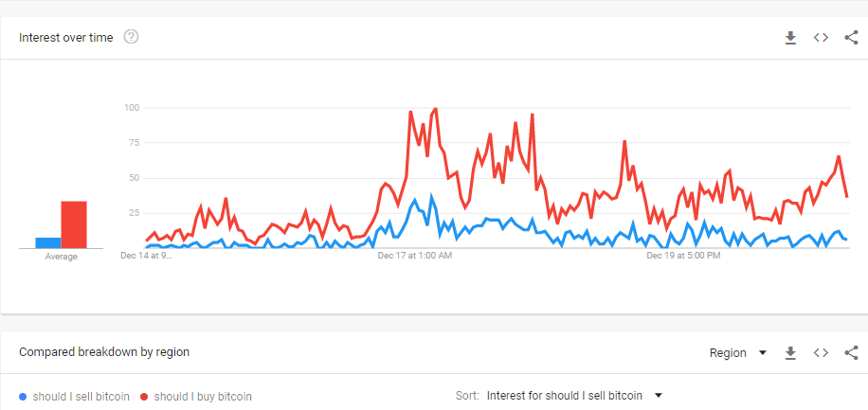This screenshot has height=410, width=868.
Task: Download Interest over time data as CSV
Action: coord(790,38)
